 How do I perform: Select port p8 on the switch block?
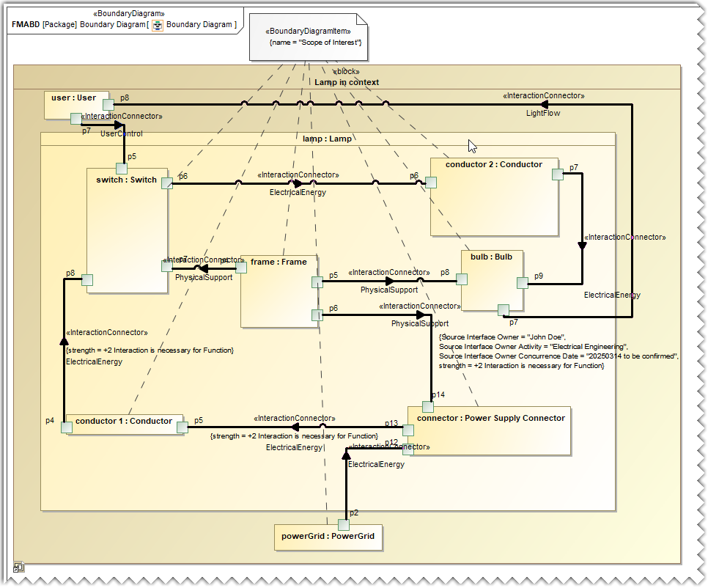[x=87, y=280]
